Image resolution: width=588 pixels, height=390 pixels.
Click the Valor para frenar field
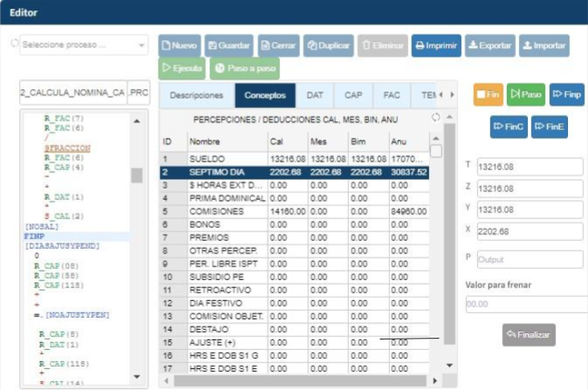[x=524, y=305]
